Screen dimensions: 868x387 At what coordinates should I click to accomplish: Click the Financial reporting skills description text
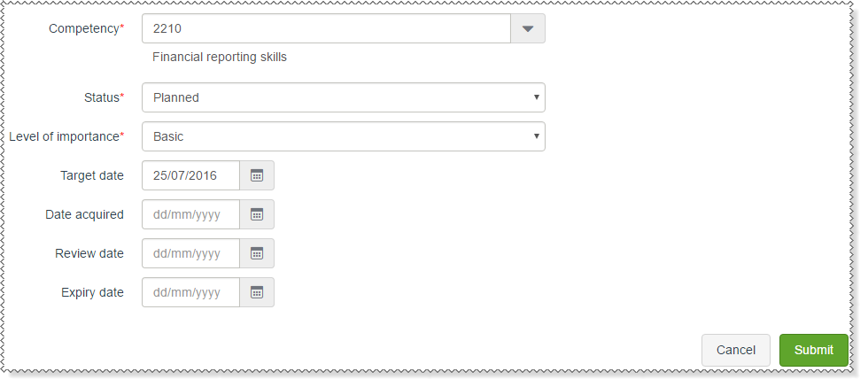220,58
